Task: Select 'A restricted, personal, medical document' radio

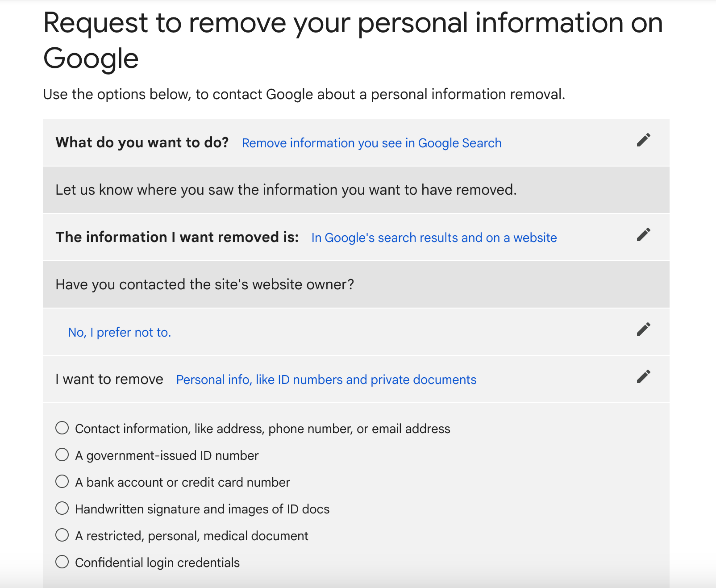Action: [62, 535]
